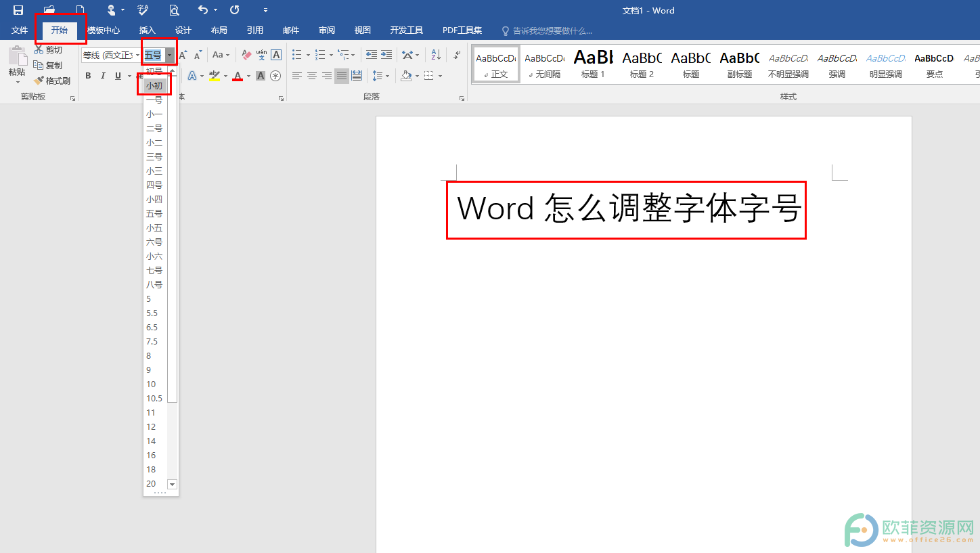Decrease font size with the shrink font icon
980x553 pixels.
click(x=198, y=55)
